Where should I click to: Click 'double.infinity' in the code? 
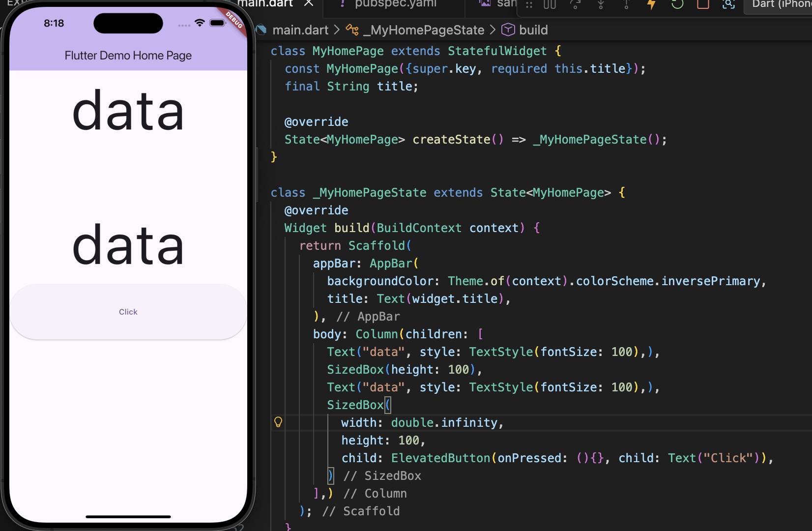tap(444, 422)
